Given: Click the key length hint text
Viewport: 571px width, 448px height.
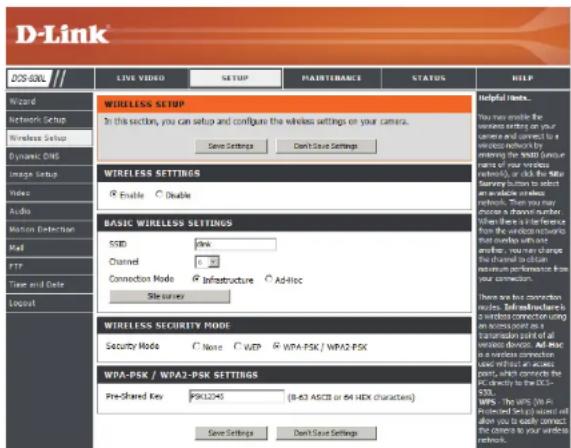Looking at the screenshot, I should (351, 397).
